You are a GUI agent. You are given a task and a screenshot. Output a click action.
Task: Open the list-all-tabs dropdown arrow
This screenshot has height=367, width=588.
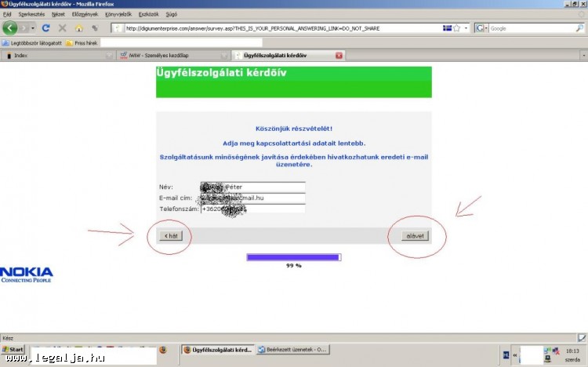(x=583, y=56)
